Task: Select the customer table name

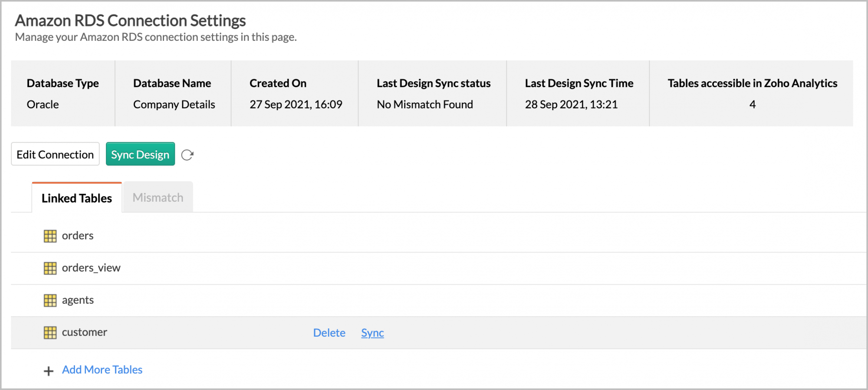Action: tap(85, 332)
